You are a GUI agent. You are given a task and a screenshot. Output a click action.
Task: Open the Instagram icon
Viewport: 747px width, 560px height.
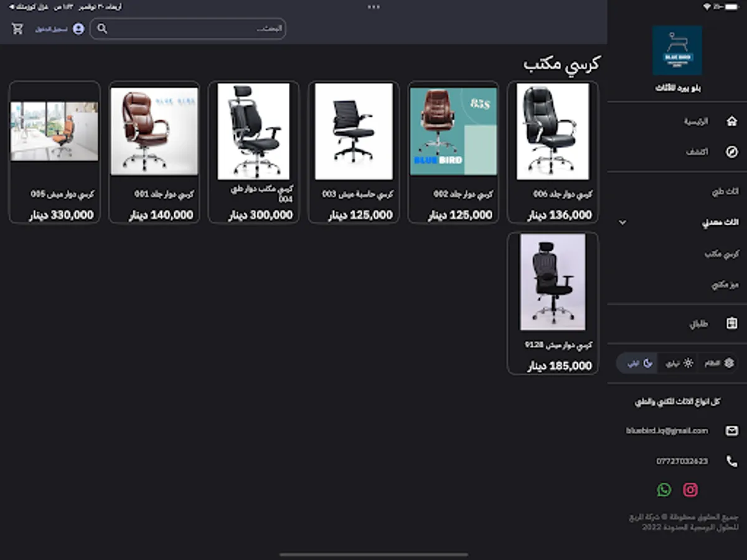click(690, 490)
